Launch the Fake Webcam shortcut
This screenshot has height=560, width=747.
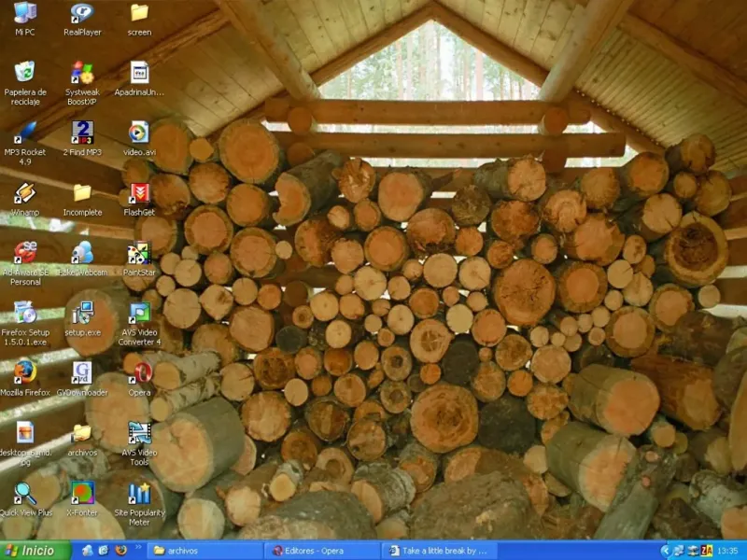(82, 259)
